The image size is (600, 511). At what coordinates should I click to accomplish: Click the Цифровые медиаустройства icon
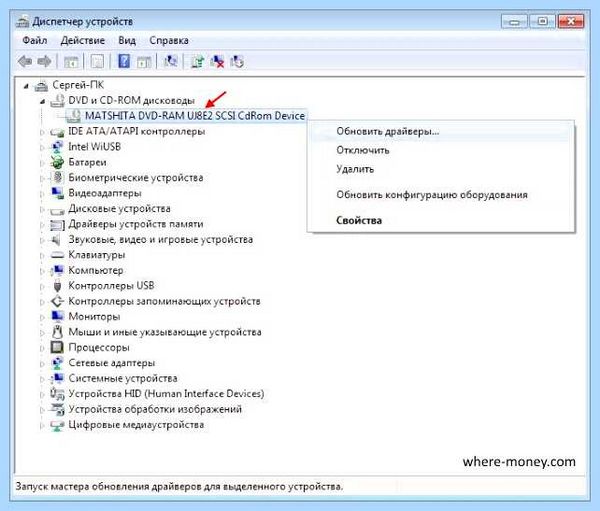(57, 425)
